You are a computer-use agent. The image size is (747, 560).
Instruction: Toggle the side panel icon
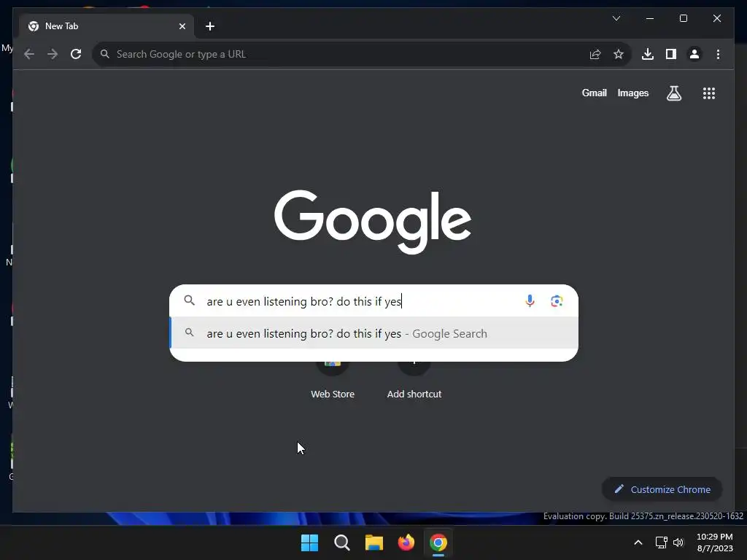click(x=671, y=54)
